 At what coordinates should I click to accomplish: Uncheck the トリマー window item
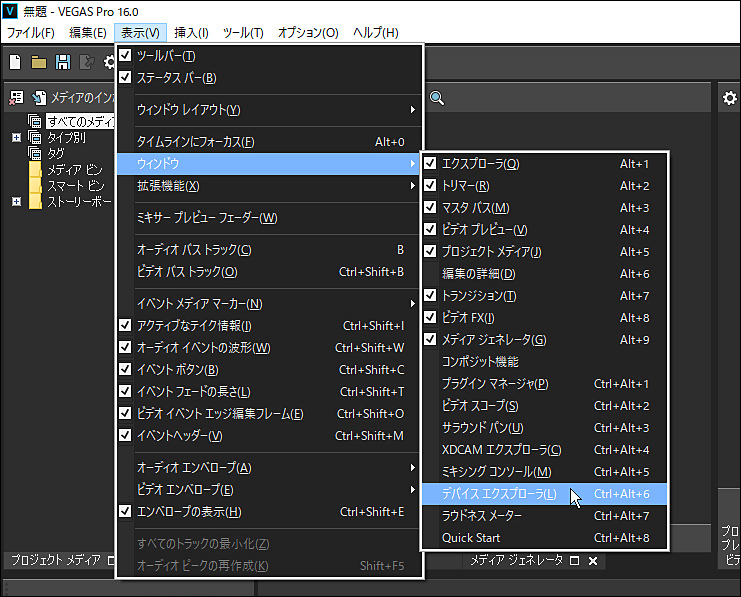coord(430,185)
